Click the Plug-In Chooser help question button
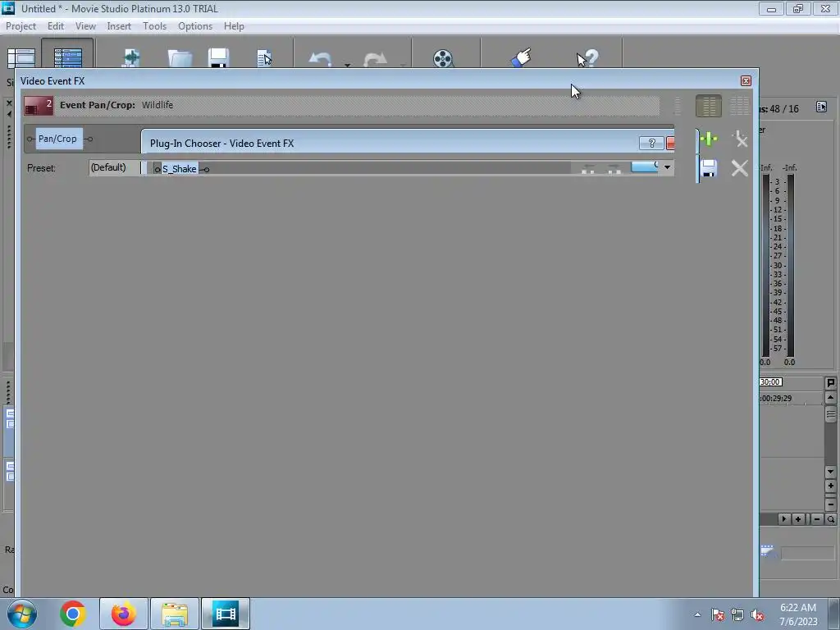 (x=651, y=143)
